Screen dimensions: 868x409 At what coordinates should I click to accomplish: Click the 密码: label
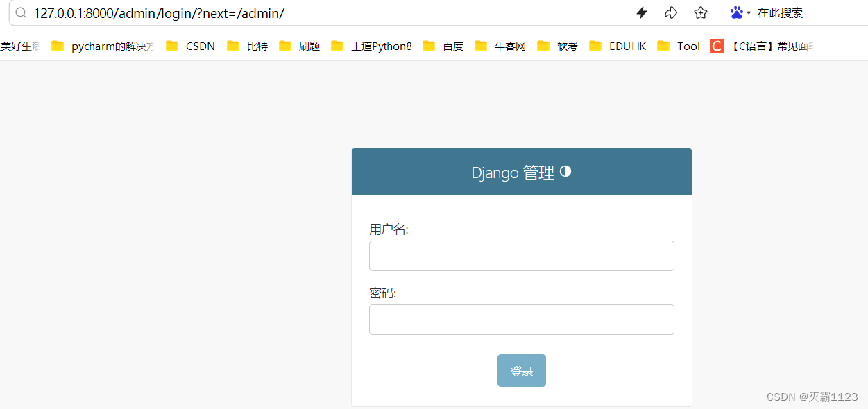tap(382, 293)
